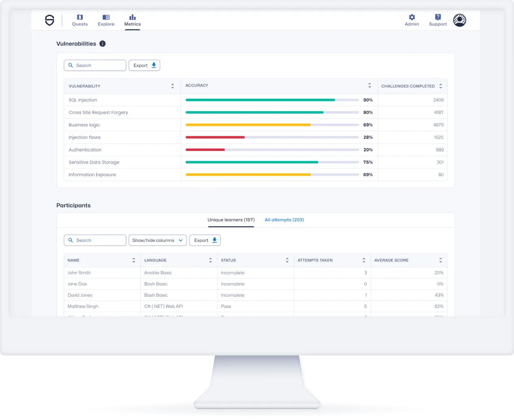Screen dimensions: 514x420
Task: Toggle sorting on the Accuracy column
Action: [369, 85]
